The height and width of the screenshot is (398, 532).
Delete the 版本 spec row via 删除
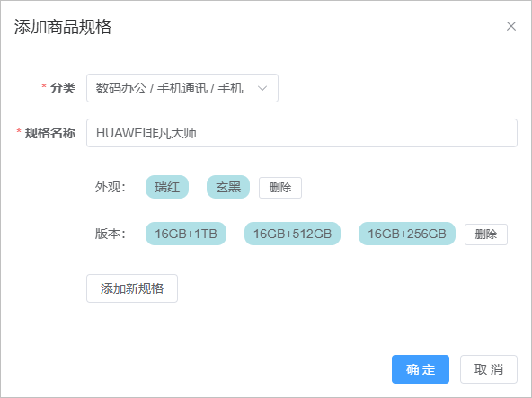[486, 234]
